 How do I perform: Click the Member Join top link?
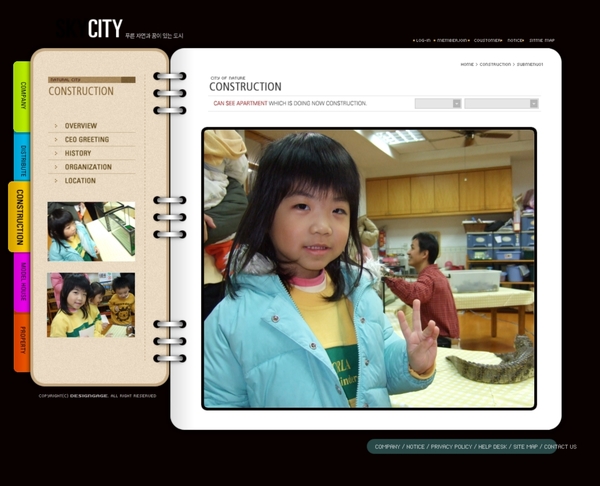[452, 40]
